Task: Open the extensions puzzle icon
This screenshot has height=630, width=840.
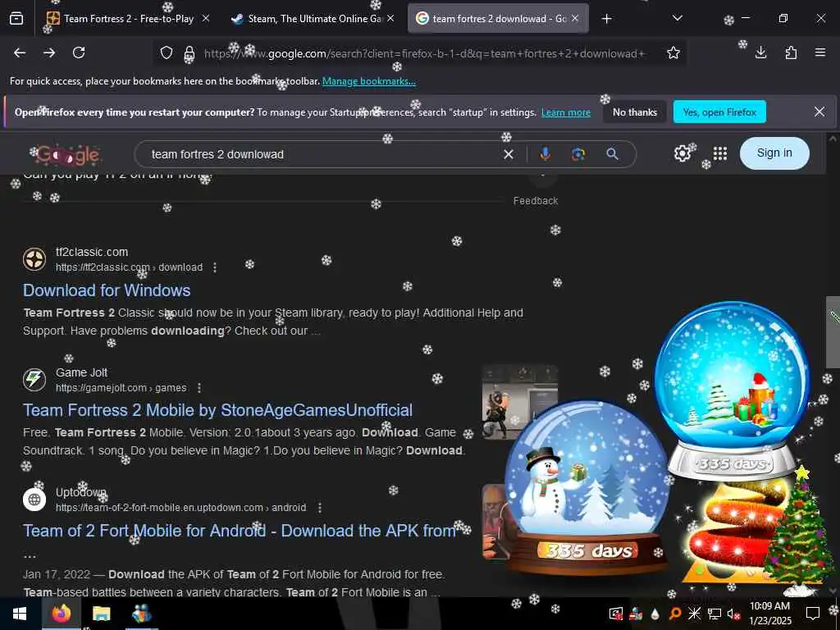Action: click(x=791, y=52)
